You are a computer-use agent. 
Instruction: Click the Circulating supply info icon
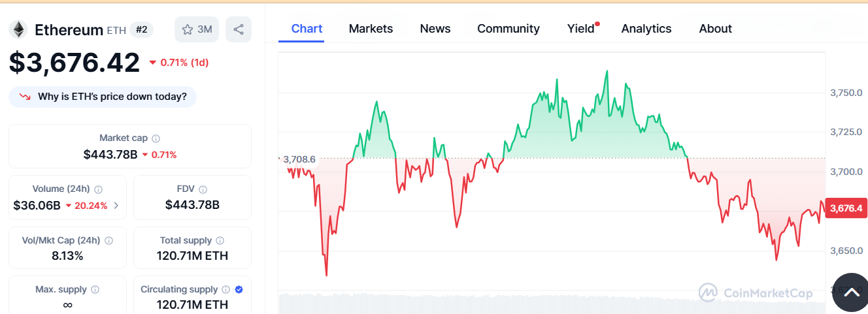tap(225, 289)
